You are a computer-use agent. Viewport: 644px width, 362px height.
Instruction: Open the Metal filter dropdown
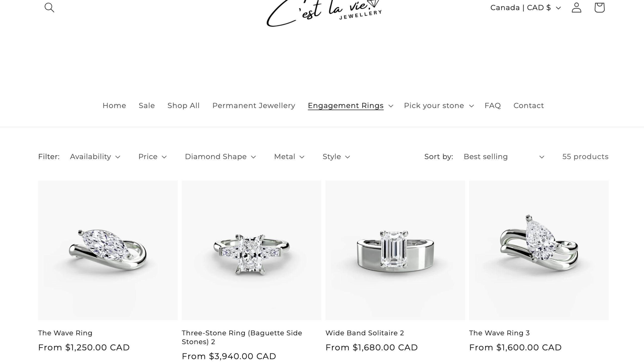pyautogui.click(x=289, y=157)
